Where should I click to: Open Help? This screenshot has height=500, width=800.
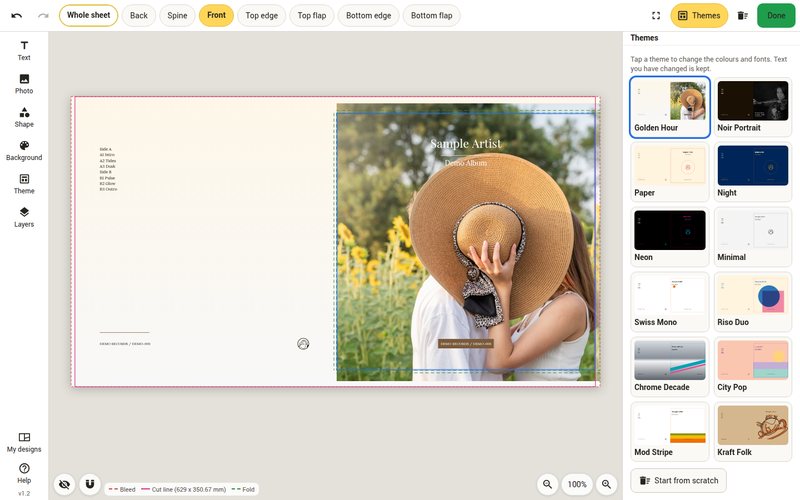pos(24,473)
